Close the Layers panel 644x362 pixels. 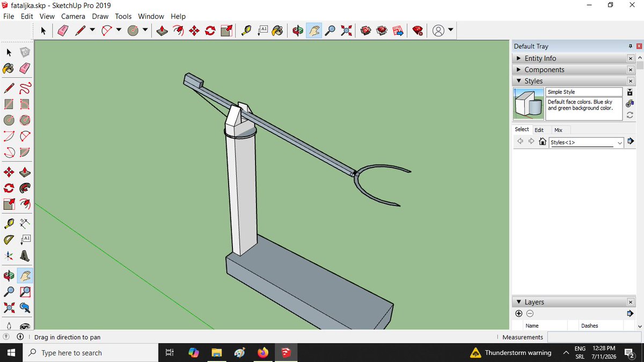[x=631, y=302]
